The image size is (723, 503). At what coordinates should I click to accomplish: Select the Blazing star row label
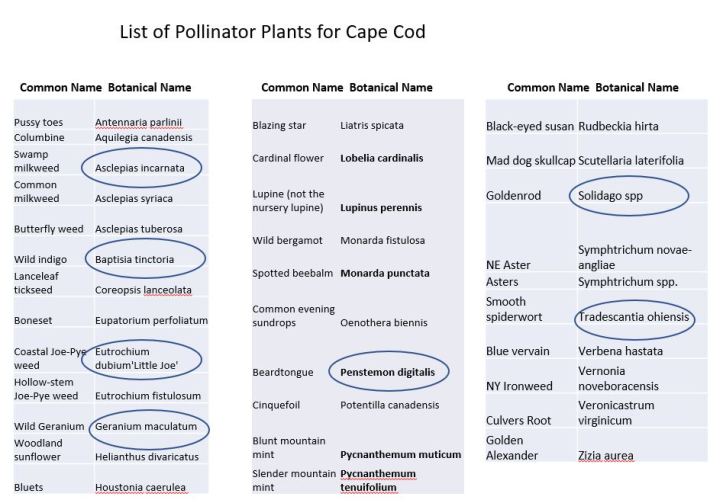point(280,126)
